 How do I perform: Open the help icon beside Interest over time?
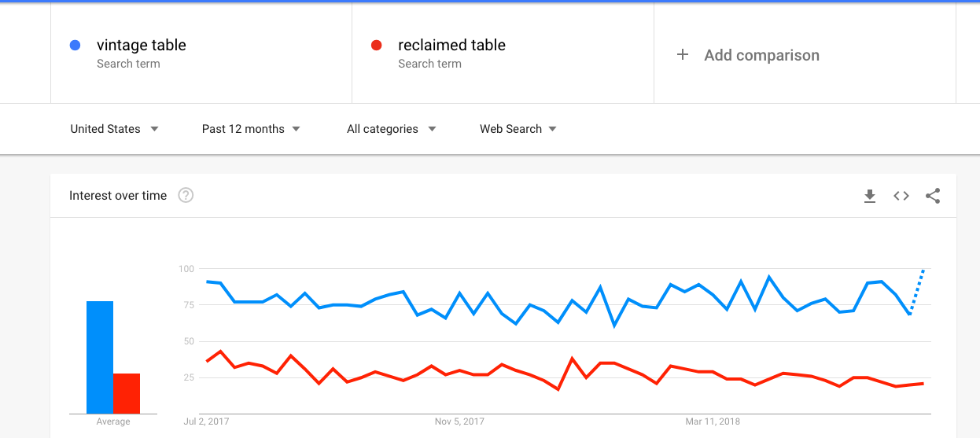point(186,195)
